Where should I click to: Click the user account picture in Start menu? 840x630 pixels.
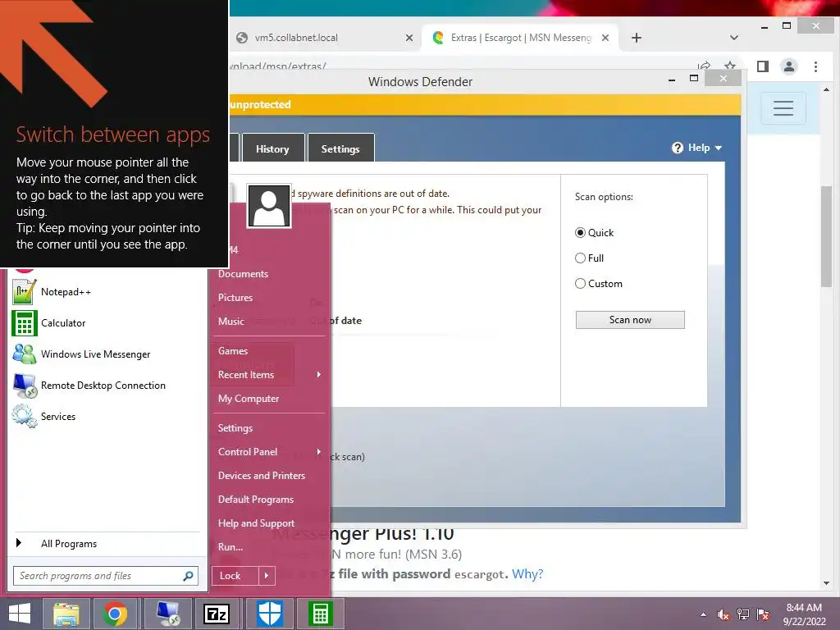click(x=268, y=206)
